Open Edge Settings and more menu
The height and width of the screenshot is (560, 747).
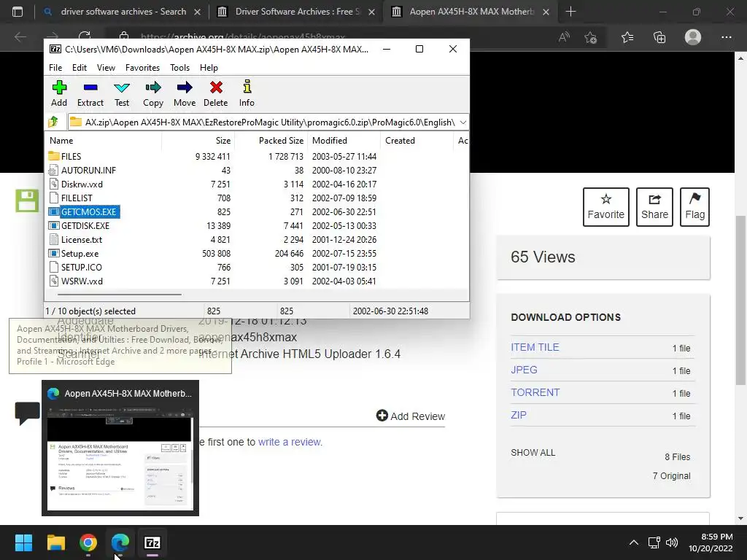click(726, 37)
